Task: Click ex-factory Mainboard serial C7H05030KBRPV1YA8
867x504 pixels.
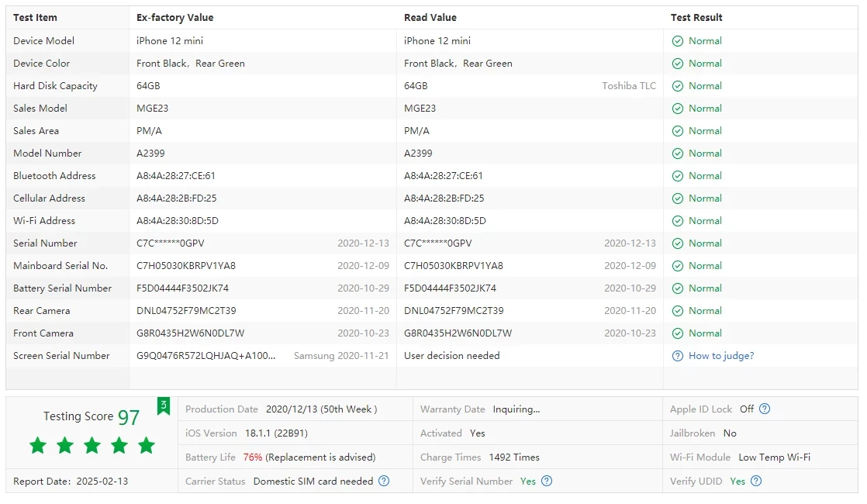Action: click(x=186, y=266)
